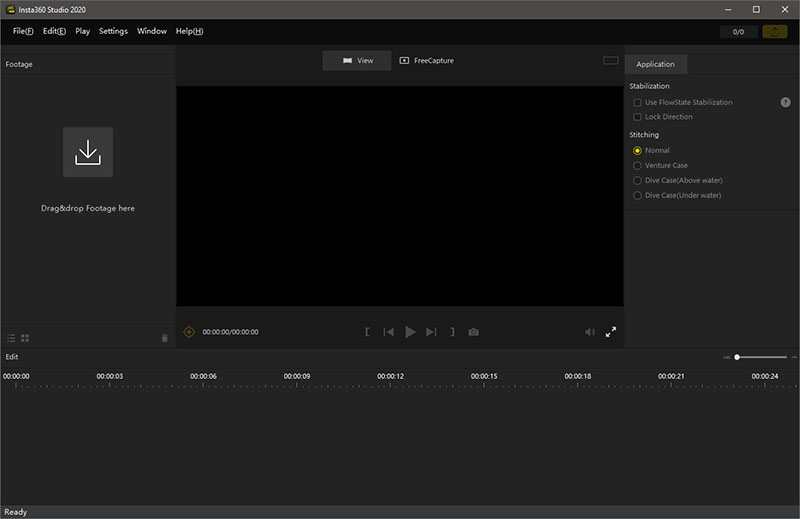Click the Drag&drop Footage here text

[88, 208]
